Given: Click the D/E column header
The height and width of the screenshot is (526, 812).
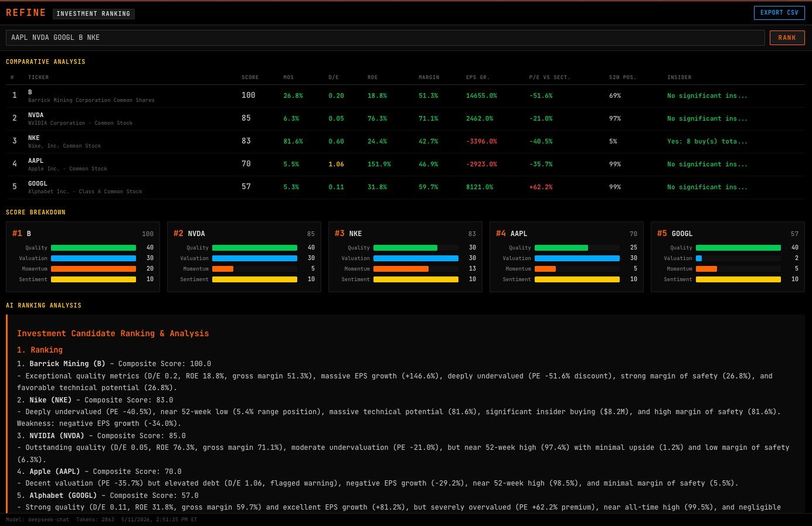Looking at the screenshot, I should (334, 77).
